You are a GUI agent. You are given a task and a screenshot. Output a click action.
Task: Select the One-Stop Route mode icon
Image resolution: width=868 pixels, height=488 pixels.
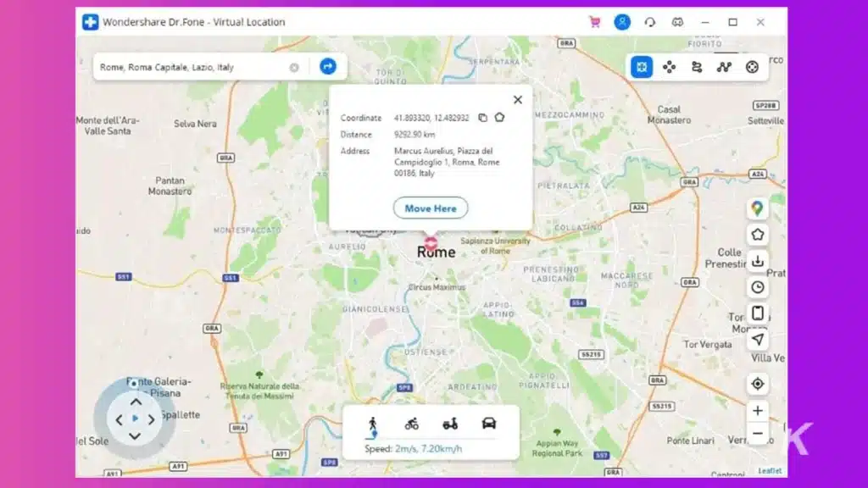click(x=697, y=67)
